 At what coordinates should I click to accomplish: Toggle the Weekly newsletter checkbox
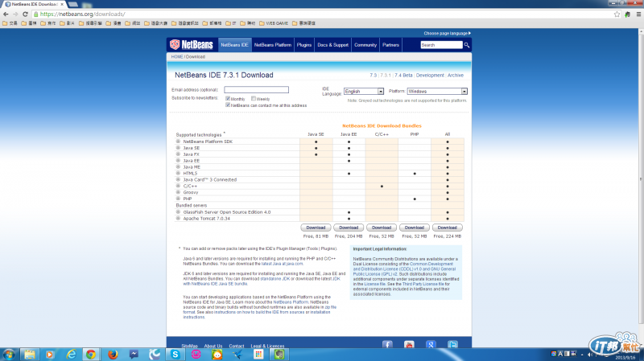pyautogui.click(x=254, y=98)
